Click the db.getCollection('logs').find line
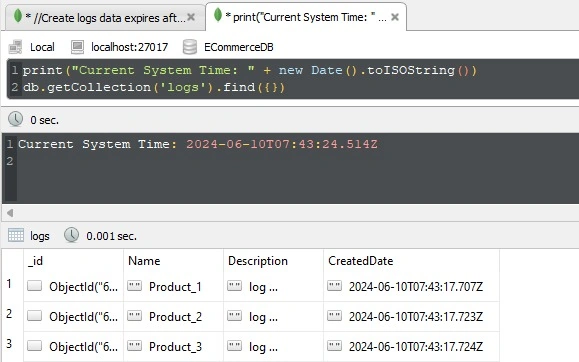Screen dimensions: 579x362 (154, 88)
